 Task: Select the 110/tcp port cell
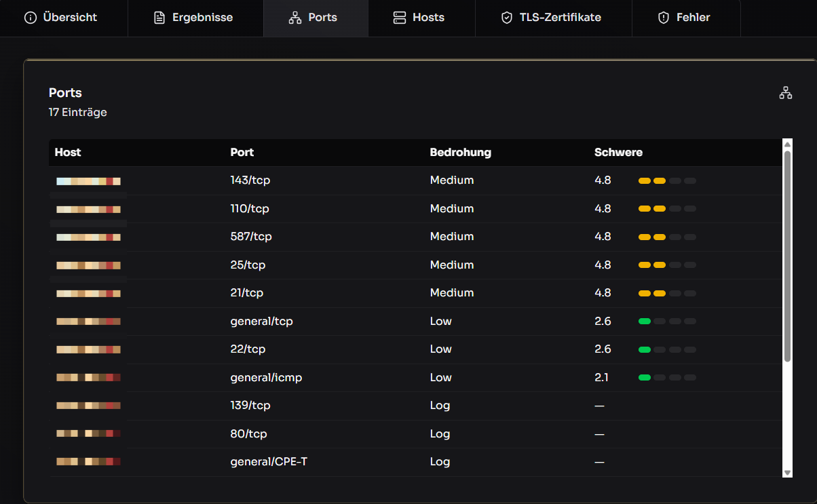click(x=250, y=208)
